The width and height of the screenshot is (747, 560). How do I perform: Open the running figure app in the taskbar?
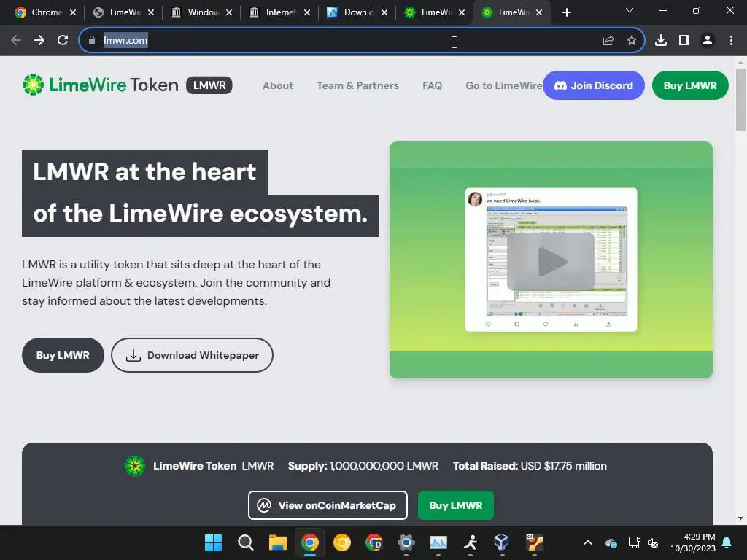click(x=471, y=542)
